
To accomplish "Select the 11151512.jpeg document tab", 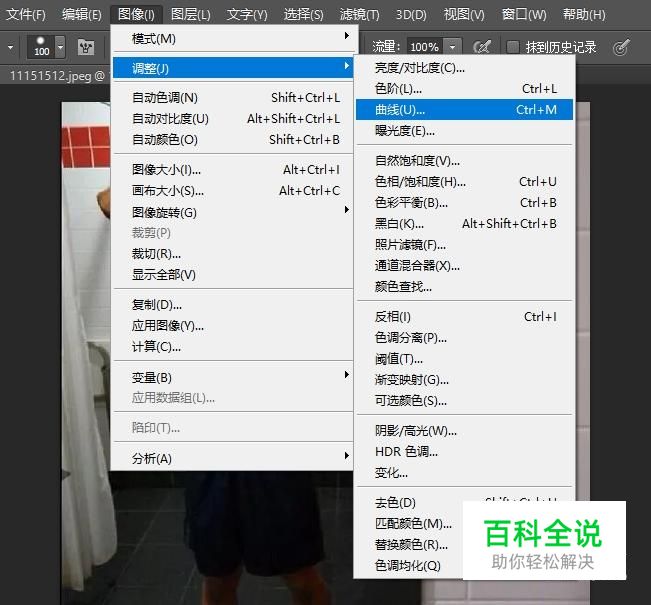I will click(x=56, y=76).
